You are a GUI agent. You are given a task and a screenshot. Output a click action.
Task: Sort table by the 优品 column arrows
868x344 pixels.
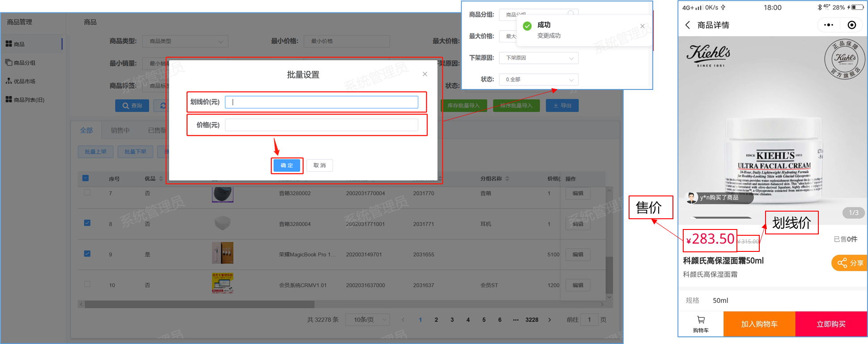pos(161,178)
